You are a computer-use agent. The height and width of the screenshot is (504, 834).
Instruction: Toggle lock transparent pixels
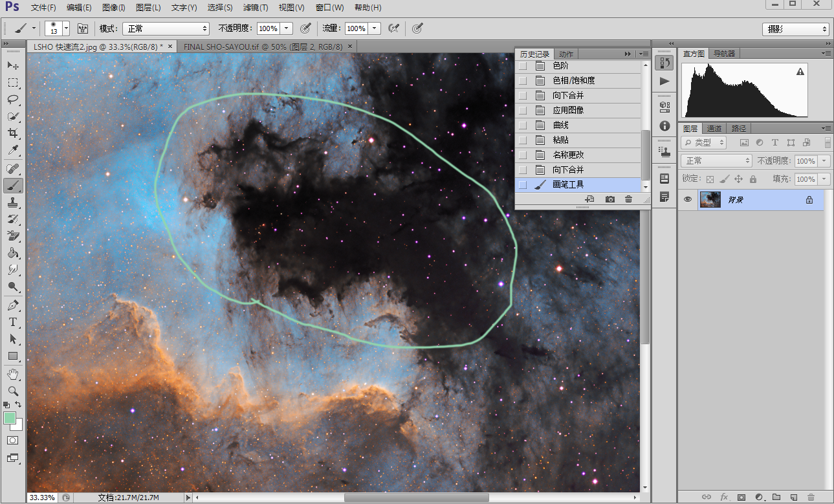710,179
